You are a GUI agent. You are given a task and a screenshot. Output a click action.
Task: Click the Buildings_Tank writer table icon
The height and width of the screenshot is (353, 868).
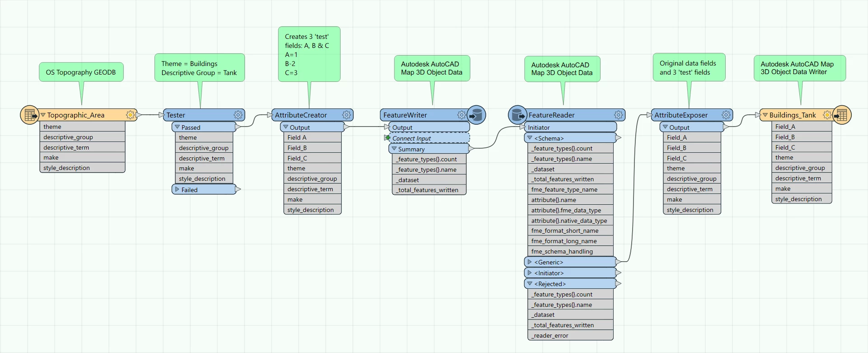tap(842, 115)
